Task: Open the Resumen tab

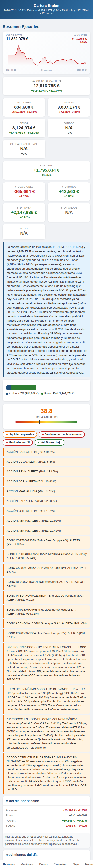Action: click(9, 864)
